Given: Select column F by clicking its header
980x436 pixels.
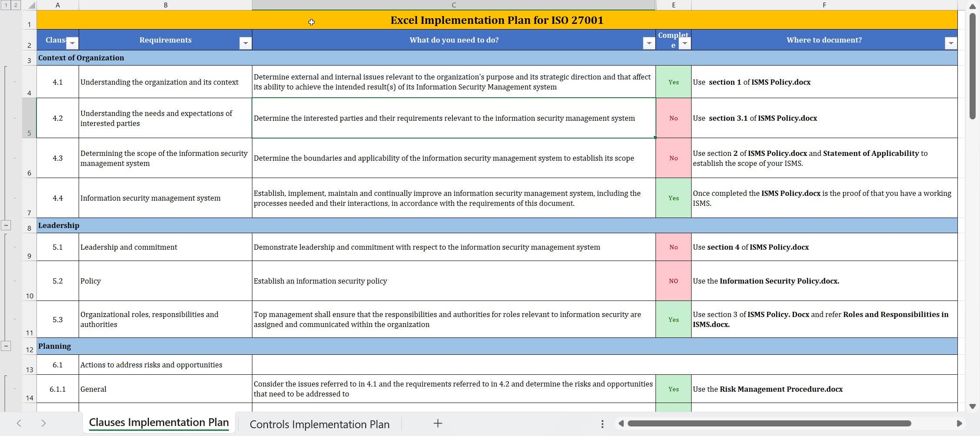Looking at the screenshot, I should tap(824, 5).
